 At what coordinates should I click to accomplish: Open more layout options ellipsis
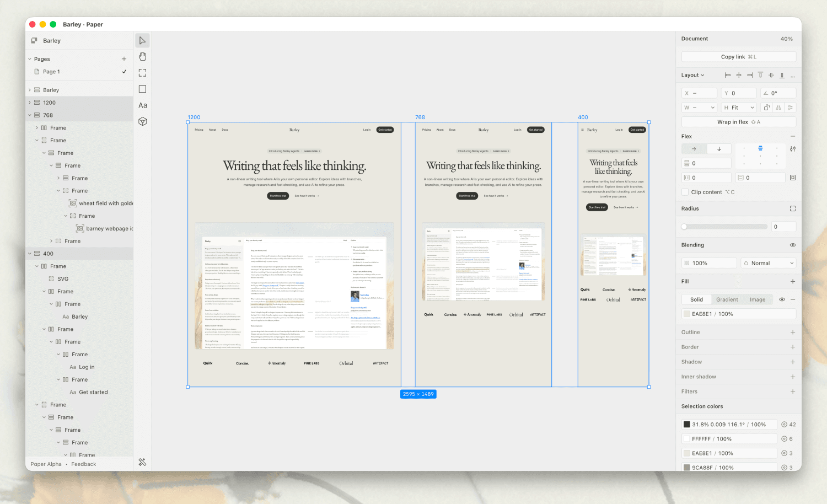click(793, 76)
